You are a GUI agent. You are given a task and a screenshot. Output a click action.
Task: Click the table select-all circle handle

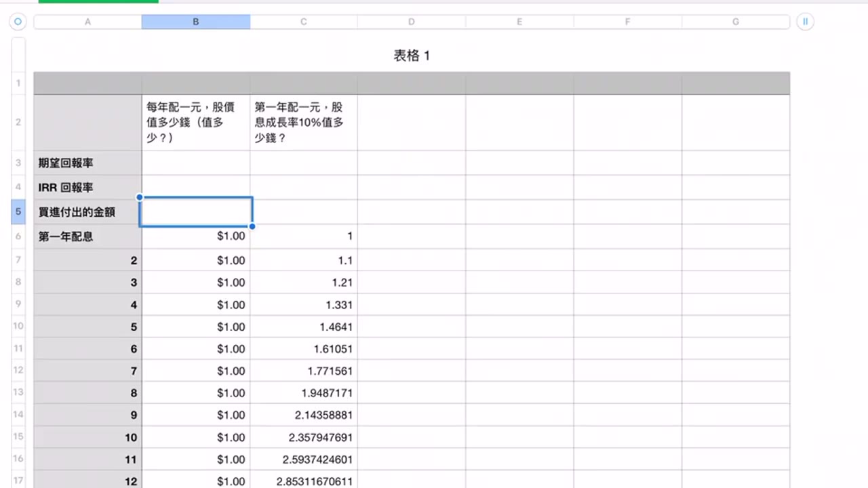pos(18,22)
